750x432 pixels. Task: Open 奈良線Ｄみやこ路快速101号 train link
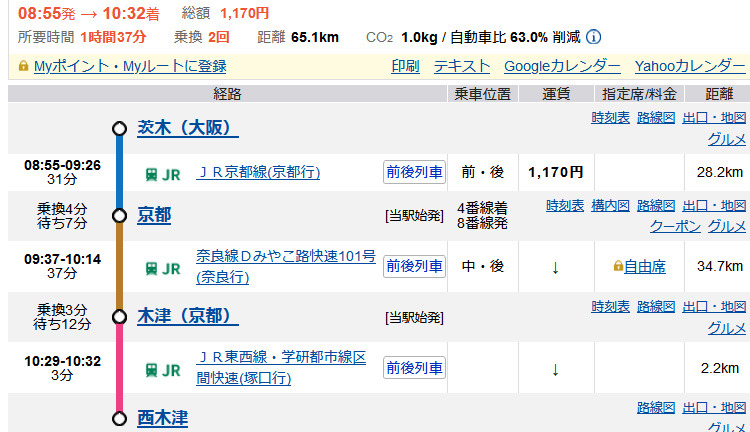286,266
